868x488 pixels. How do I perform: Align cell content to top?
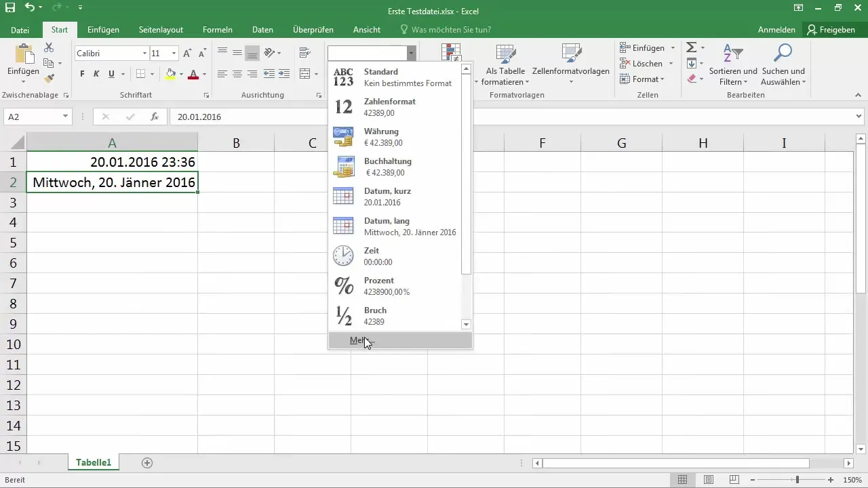coord(222,52)
